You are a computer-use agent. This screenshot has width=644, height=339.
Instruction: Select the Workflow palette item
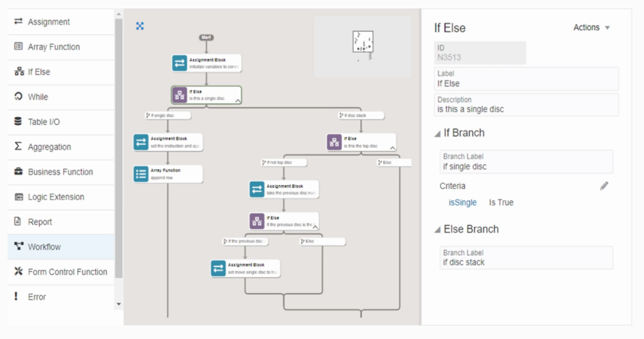(61, 246)
